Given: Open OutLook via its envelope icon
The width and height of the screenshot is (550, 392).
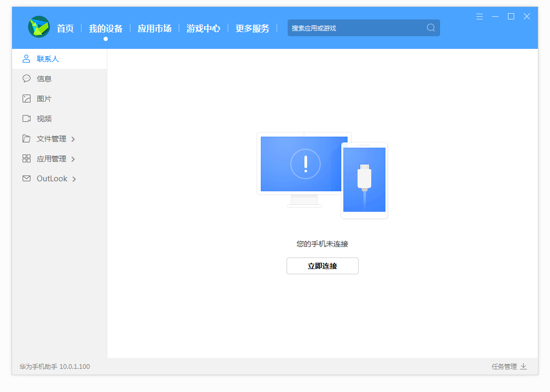Looking at the screenshot, I should click(26, 178).
